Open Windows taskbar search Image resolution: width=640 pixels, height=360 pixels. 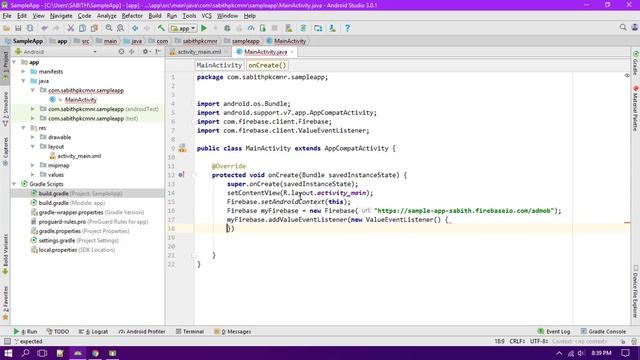(25, 353)
